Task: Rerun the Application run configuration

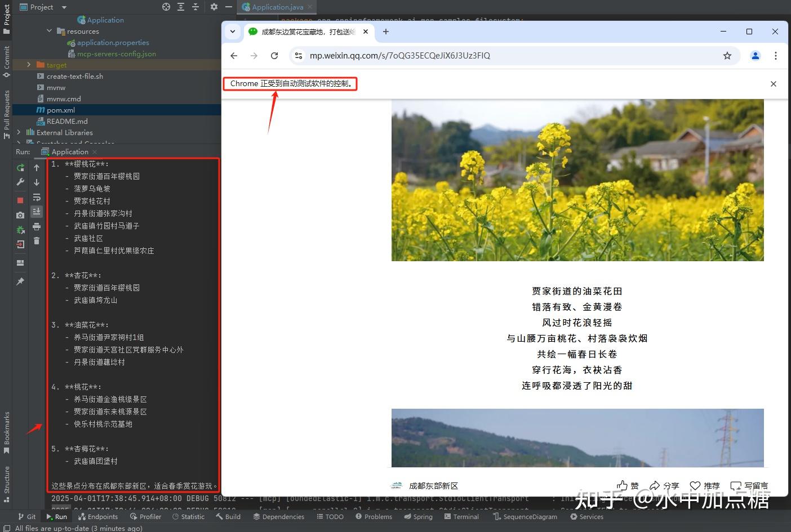Action: coord(20,167)
